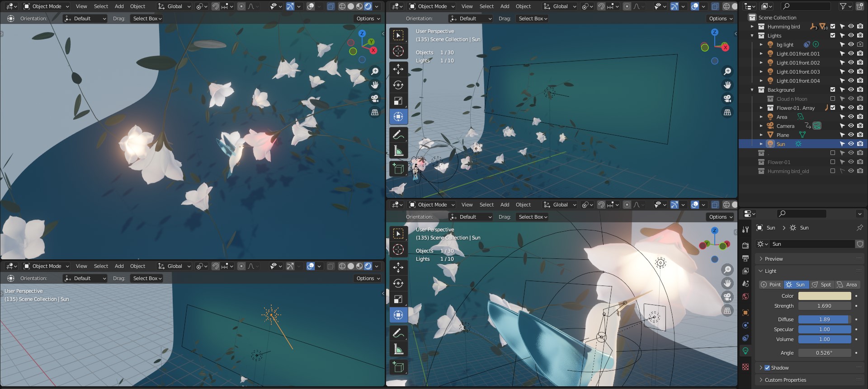Open the Object properties tab
Viewport: 868px width, 389px height.
point(745,312)
